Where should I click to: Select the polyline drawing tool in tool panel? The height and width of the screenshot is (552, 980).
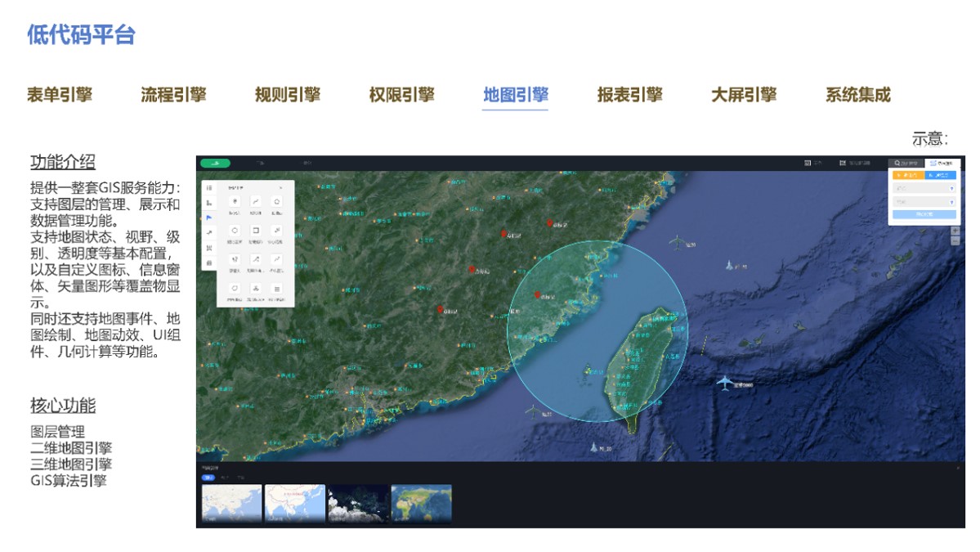(256, 201)
